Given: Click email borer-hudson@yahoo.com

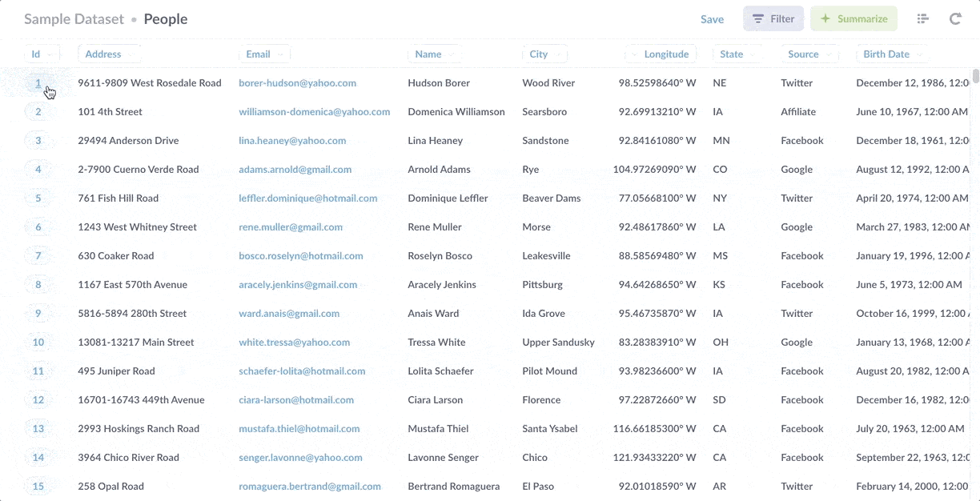Looking at the screenshot, I should pyautogui.click(x=297, y=83).
